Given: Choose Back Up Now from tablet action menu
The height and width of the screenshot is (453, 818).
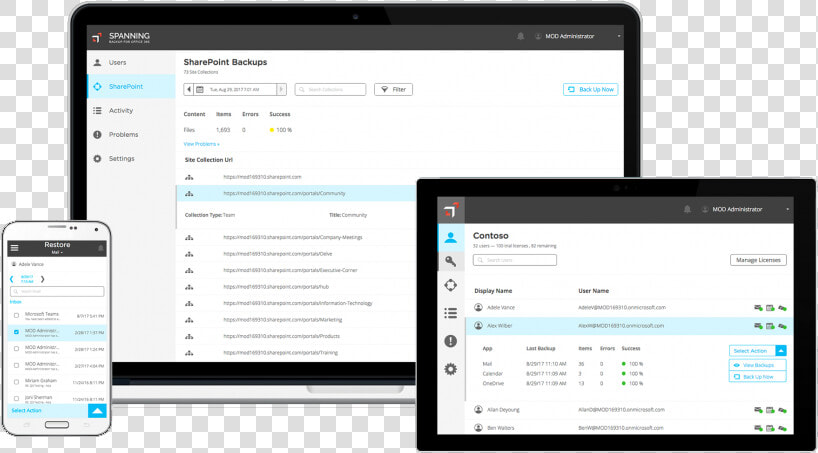Looking at the screenshot, I should tap(757, 377).
